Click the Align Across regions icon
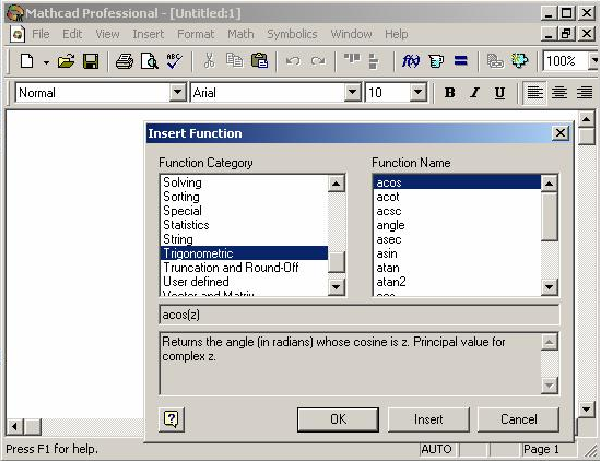Image resolution: width=600 pixels, height=461 pixels. coord(352,60)
